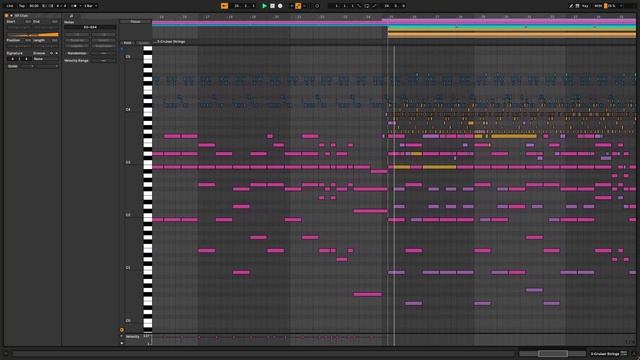Adjust the Velocity Range slider
Image resolution: width=640 pixels, height=360 pixels.
point(103,60)
